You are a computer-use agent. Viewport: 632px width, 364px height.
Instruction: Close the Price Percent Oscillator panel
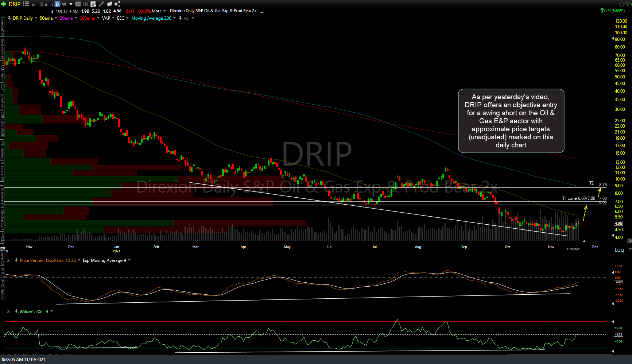pos(8,260)
